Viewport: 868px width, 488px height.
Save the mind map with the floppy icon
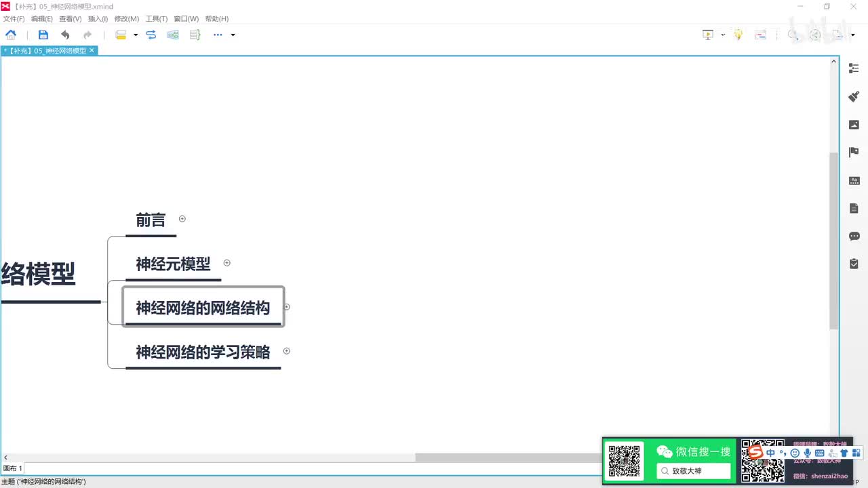click(43, 35)
